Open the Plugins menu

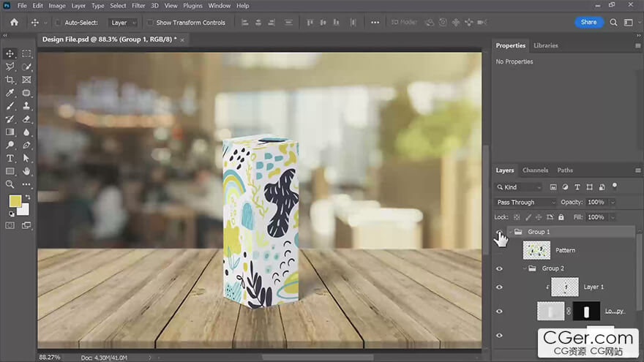192,6
